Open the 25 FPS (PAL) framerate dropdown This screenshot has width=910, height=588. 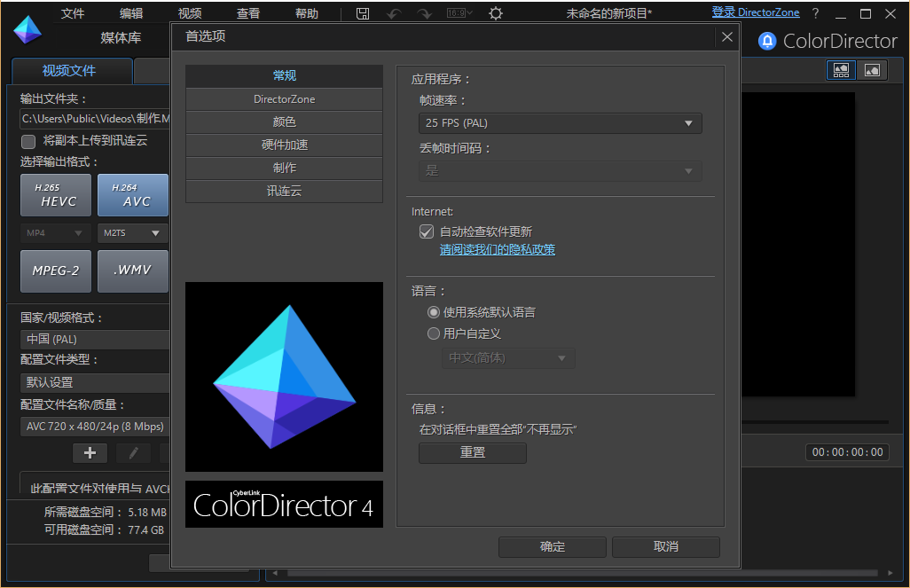(x=560, y=122)
